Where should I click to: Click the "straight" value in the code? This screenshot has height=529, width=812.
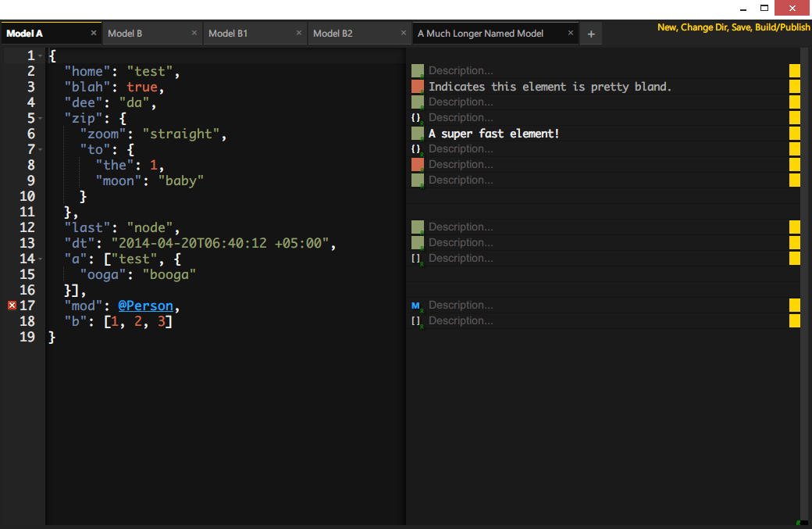tap(180, 134)
